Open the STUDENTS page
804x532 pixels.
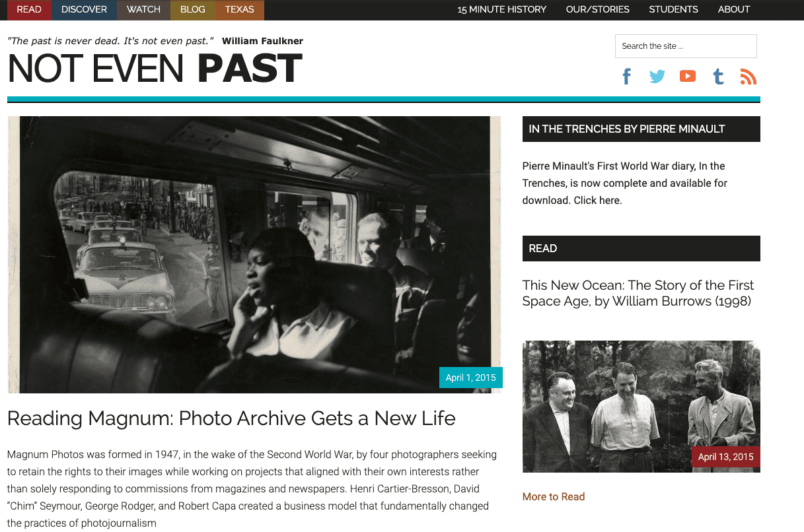[x=673, y=10]
